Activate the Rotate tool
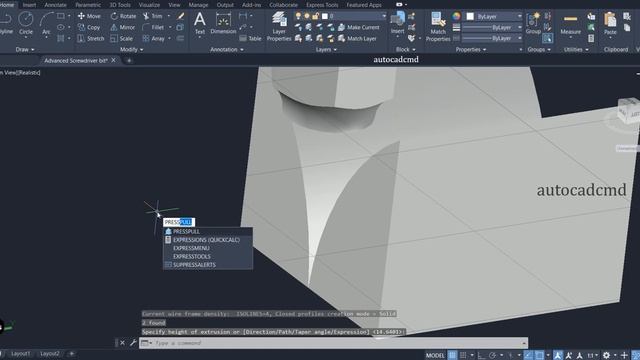The image size is (640, 360). click(123, 16)
